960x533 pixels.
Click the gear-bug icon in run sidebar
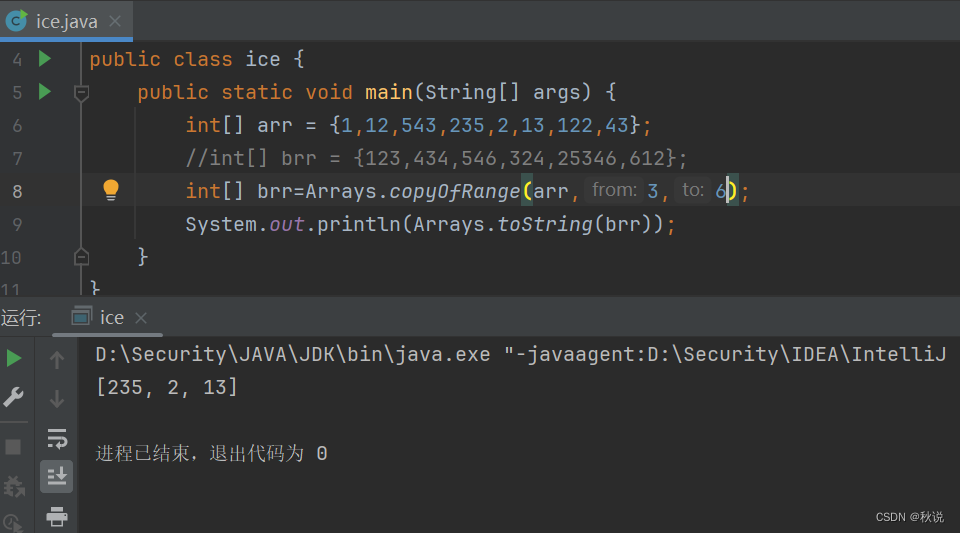pyautogui.click(x=13, y=487)
